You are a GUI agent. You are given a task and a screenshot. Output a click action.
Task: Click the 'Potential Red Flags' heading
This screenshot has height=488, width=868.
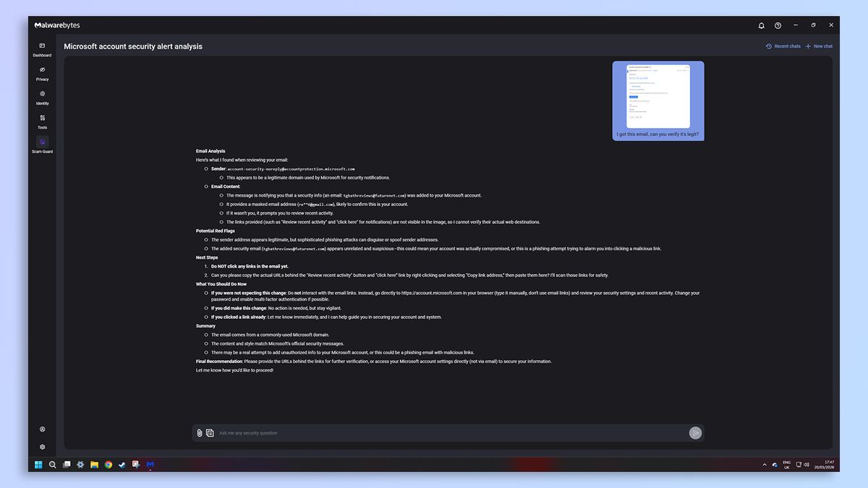pos(216,231)
